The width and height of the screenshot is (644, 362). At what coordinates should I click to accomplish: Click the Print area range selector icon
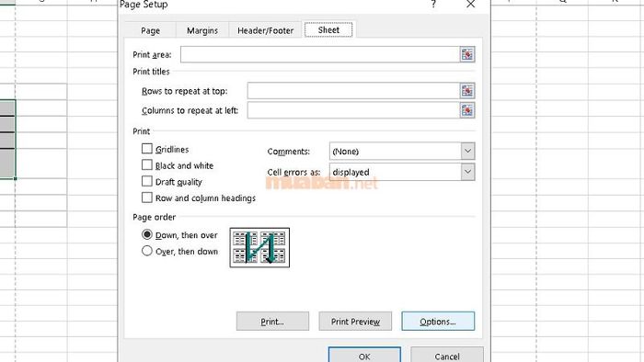467,54
